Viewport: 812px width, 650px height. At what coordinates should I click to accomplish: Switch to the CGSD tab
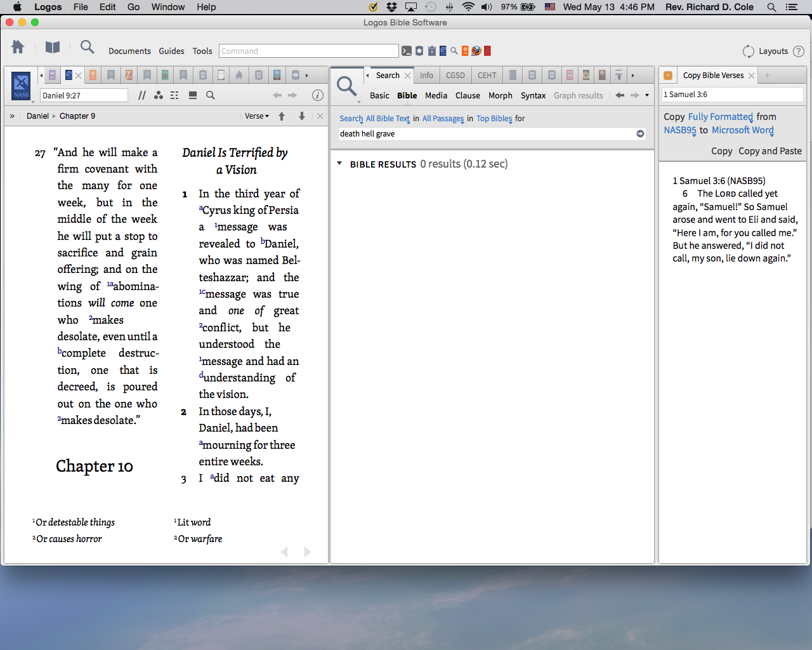click(x=455, y=76)
